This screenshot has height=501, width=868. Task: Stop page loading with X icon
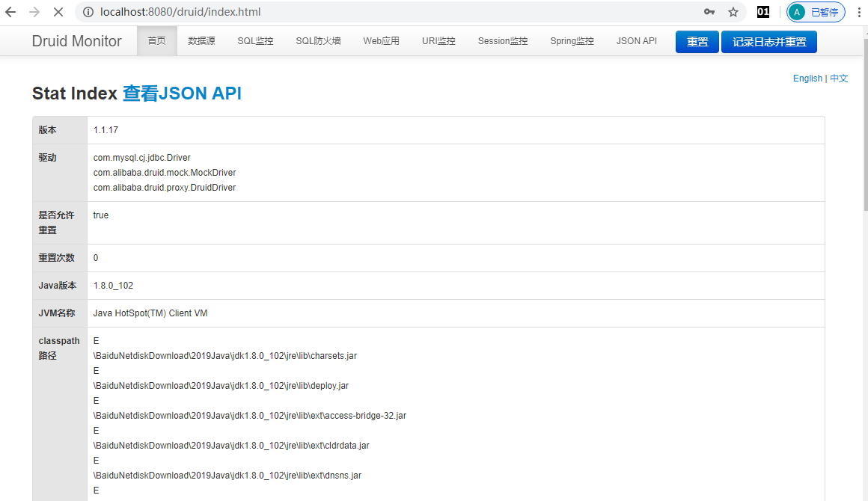click(58, 12)
